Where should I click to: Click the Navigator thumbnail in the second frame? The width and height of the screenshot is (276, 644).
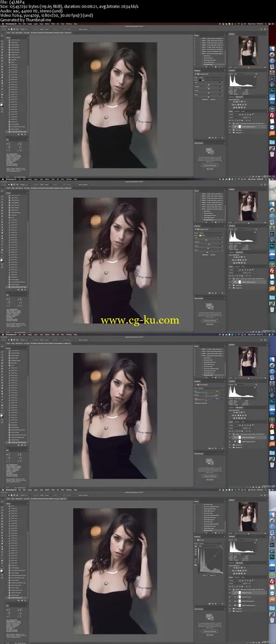pyautogui.click(x=248, y=205)
